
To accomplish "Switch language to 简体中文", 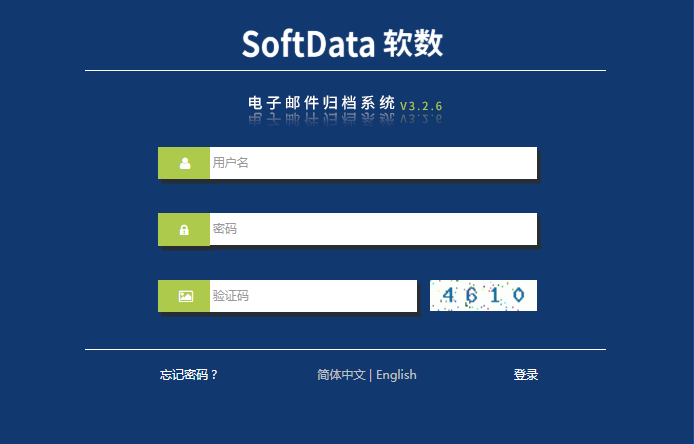I will click(341, 375).
